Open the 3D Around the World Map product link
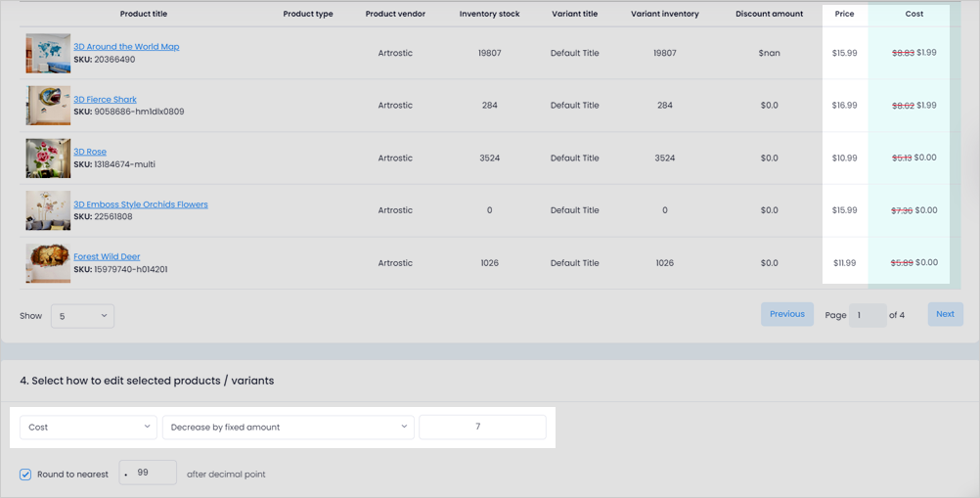 tap(126, 46)
